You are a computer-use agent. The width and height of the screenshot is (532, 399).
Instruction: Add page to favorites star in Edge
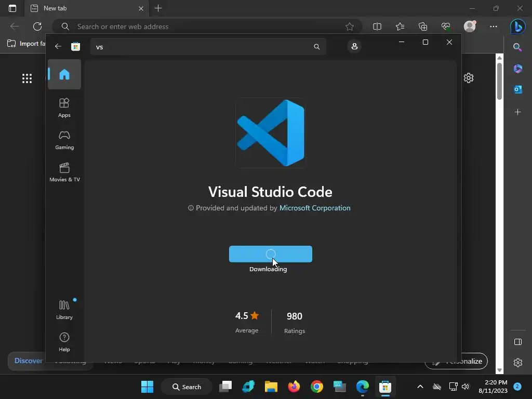[x=350, y=26]
